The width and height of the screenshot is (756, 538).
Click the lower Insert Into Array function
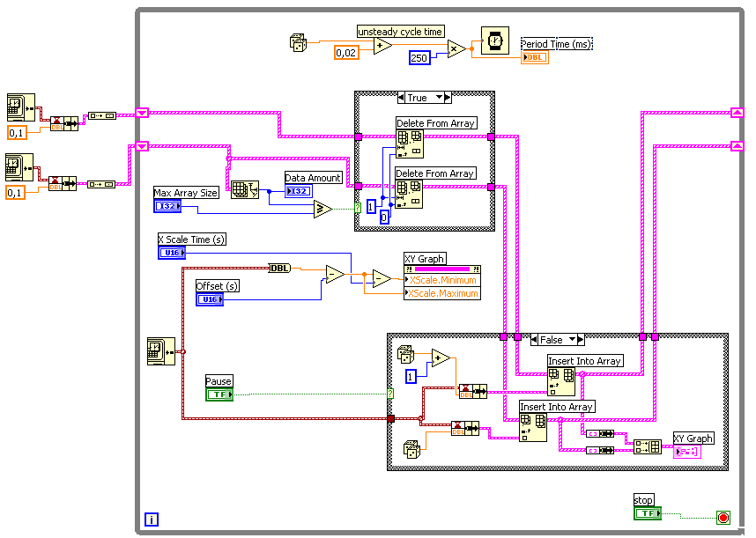point(533,427)
